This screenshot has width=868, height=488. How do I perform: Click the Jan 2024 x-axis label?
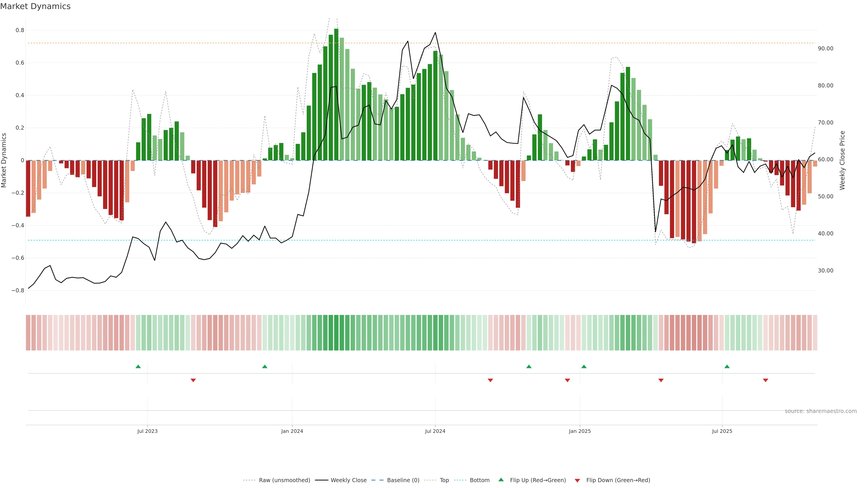[292, 431]
